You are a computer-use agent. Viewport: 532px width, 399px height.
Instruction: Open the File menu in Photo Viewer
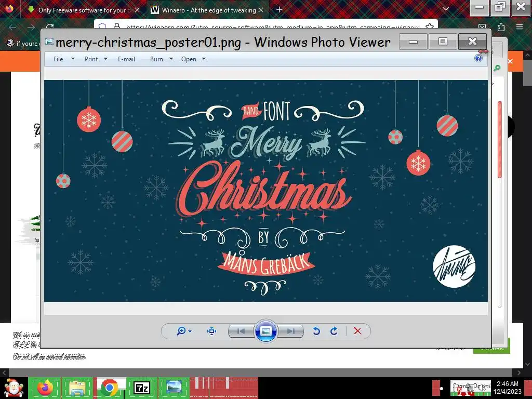(x=58, y=59)
